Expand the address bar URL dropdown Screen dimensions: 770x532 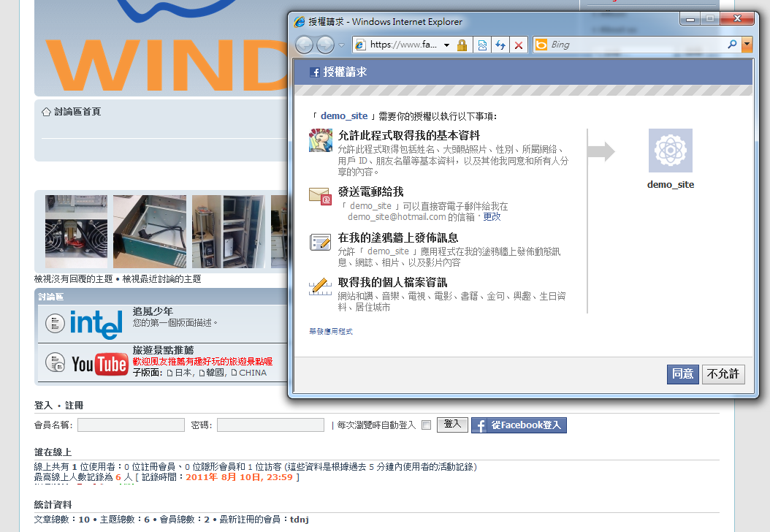[x=446, y=45]
